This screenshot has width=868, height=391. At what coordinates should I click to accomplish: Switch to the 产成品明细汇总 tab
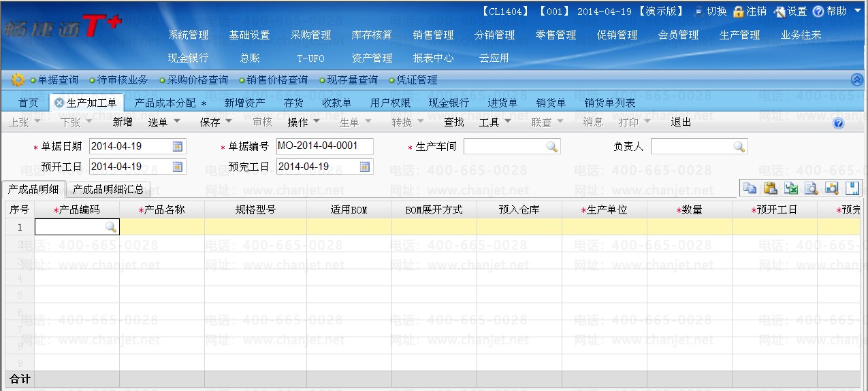point(108,189)
